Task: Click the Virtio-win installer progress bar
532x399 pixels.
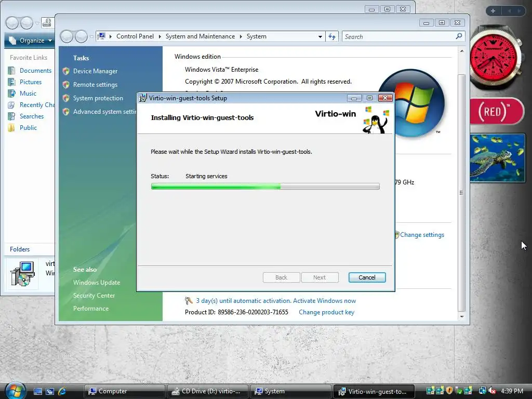Action: coord(265,187)
